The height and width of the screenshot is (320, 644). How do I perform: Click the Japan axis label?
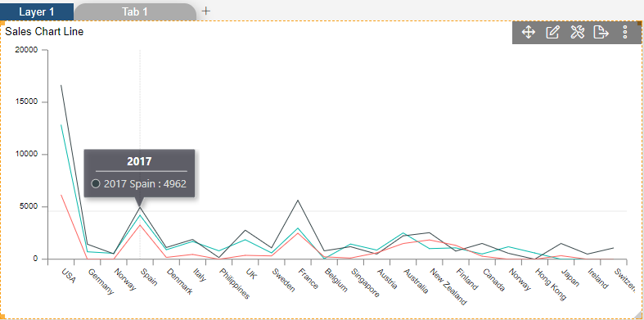pos(570,277)
